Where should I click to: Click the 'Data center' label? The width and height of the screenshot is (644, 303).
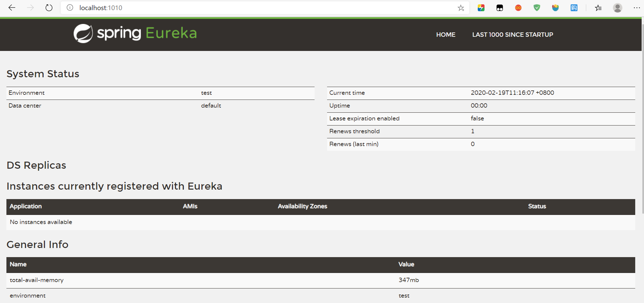pyautogui.click(x=25, y=106)
